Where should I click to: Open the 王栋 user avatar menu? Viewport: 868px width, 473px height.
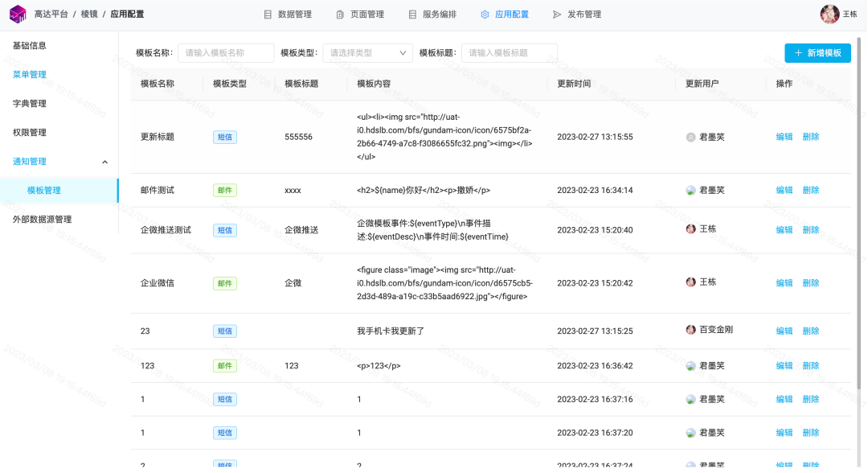[829, 14]
